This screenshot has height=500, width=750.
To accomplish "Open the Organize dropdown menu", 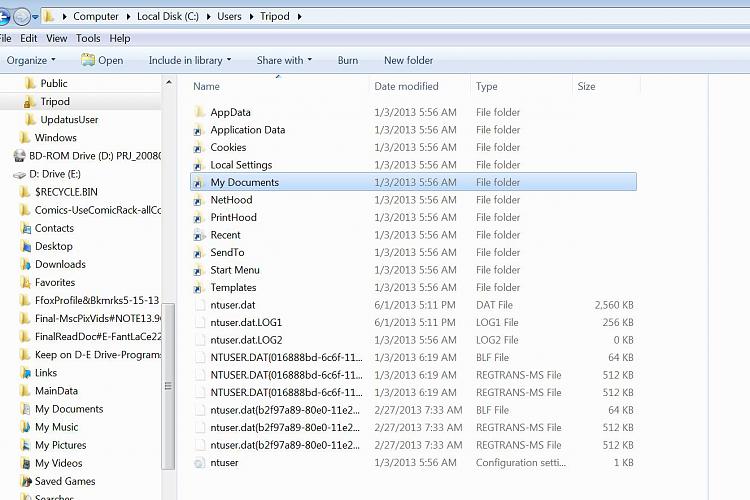I will [31, 60].
